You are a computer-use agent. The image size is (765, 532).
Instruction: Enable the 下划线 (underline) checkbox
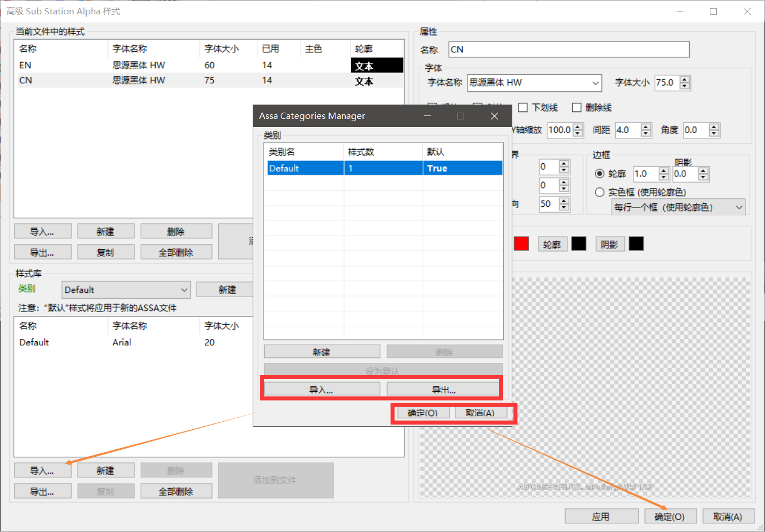point(523,107)
